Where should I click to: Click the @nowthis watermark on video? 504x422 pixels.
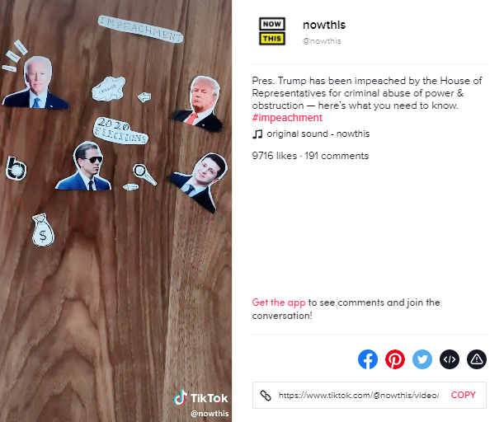210,414
